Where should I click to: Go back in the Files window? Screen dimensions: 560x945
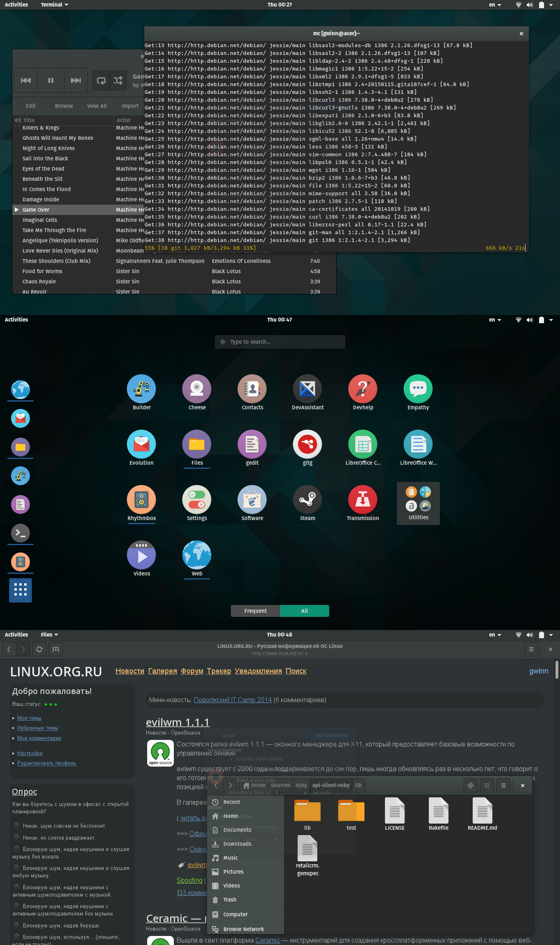(x=216, y=785)
